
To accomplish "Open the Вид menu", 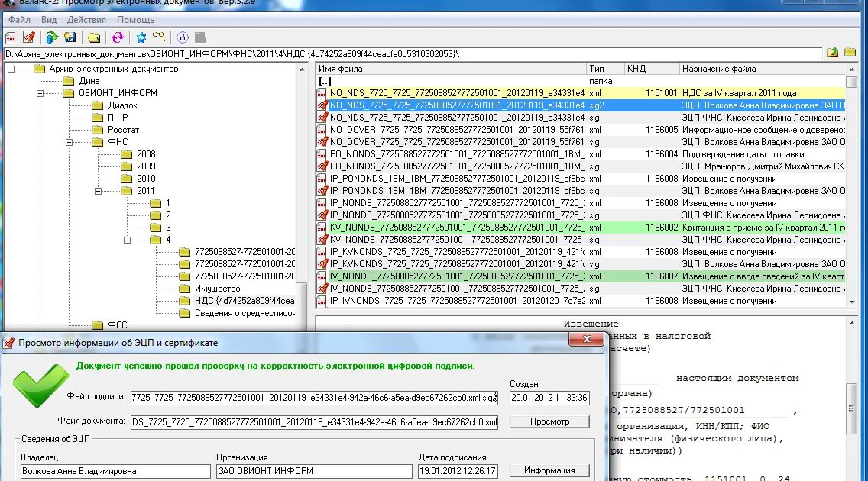I will pyautogui.click(x=49, y=19).
